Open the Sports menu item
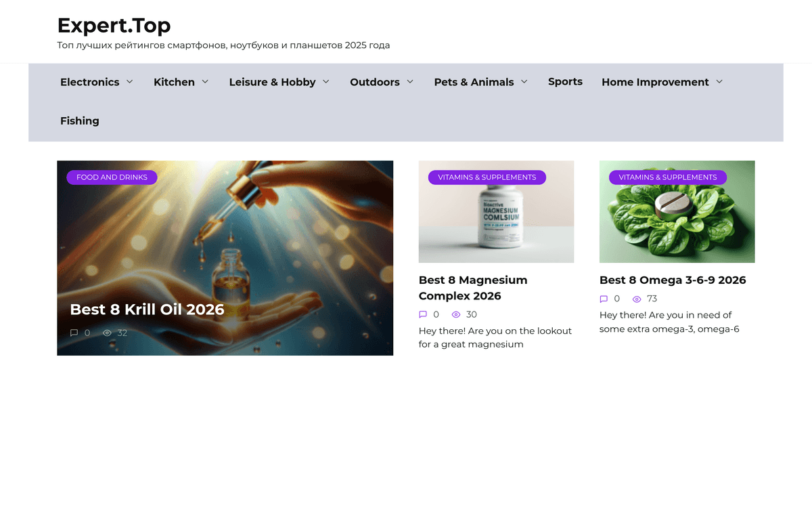This screenshot has height=508, width=812. [565, 81]
